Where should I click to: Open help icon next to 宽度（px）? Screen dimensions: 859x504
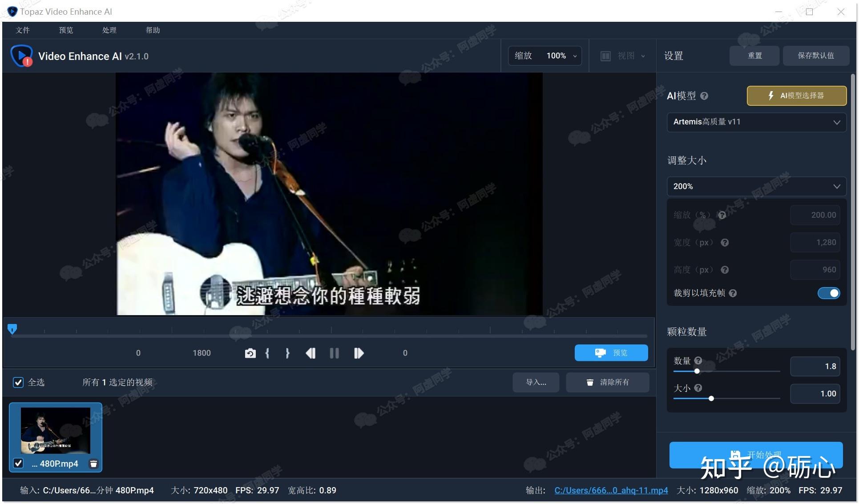tap(725, 243)
